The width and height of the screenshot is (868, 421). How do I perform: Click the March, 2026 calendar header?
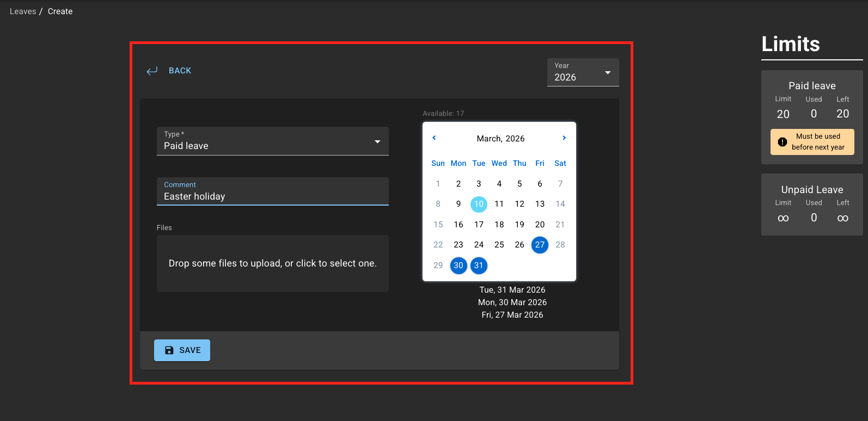[500, 139]
